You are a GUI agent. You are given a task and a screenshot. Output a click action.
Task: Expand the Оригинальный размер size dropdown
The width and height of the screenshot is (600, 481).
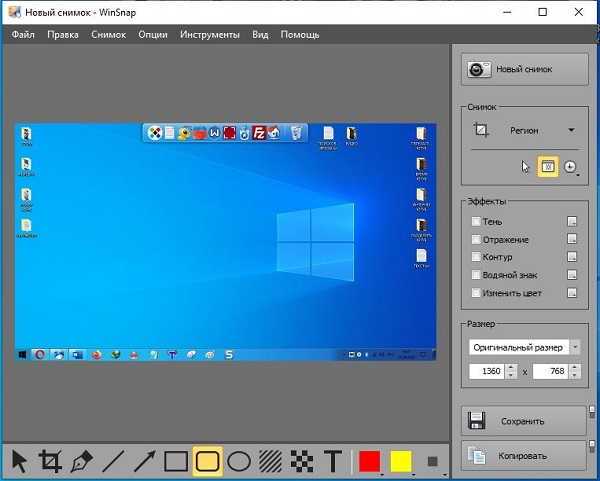coord(575,347)
